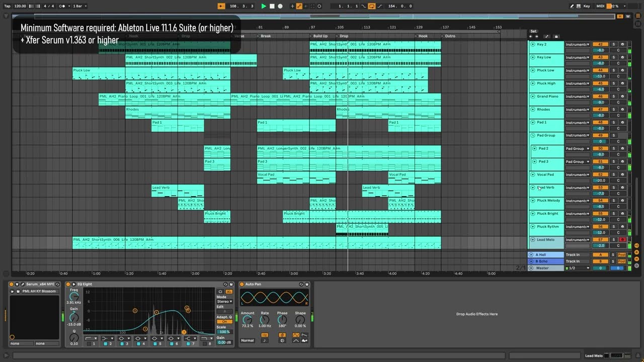Screen dimensions: 644x362
Task: Select the random waveform in Auto Pan
Action: pos(304,340)
